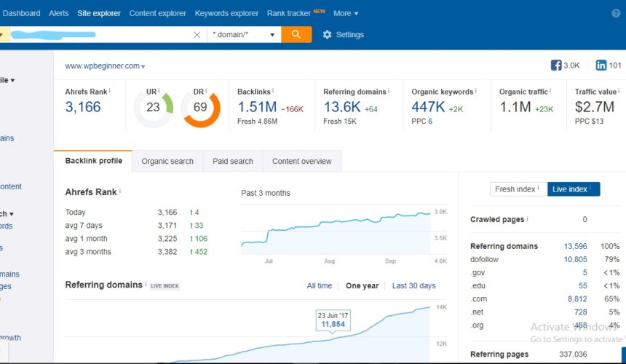Switch to Fresh index
Viewport: 626px width, 364px height.
point(518,189)
